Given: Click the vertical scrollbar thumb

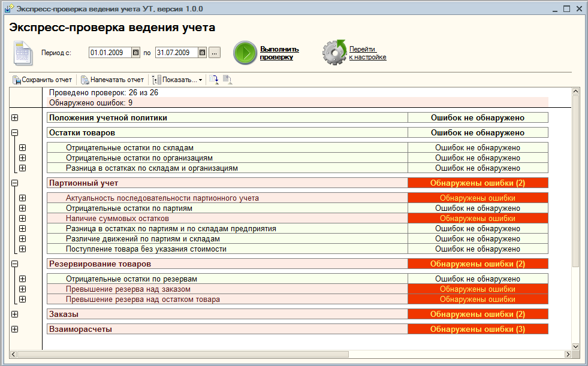Looking at the screenshot, I should click(x=575, y=181).
